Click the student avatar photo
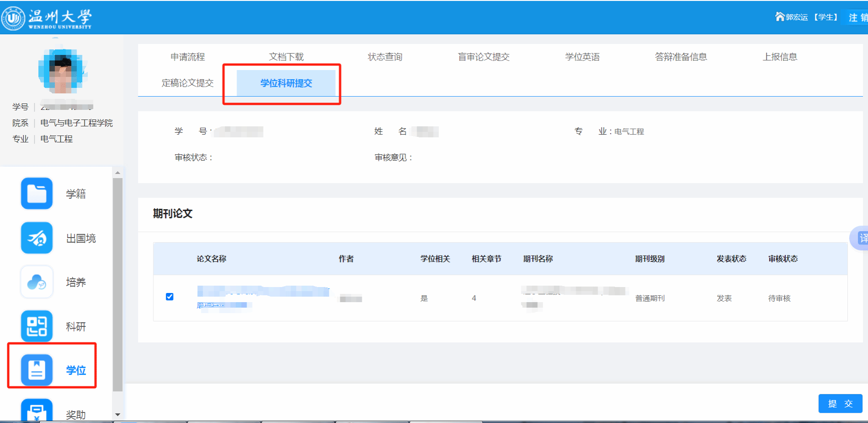Image resolution: width=868 pixels, height=423 pixels. click(x=63, y=70)
